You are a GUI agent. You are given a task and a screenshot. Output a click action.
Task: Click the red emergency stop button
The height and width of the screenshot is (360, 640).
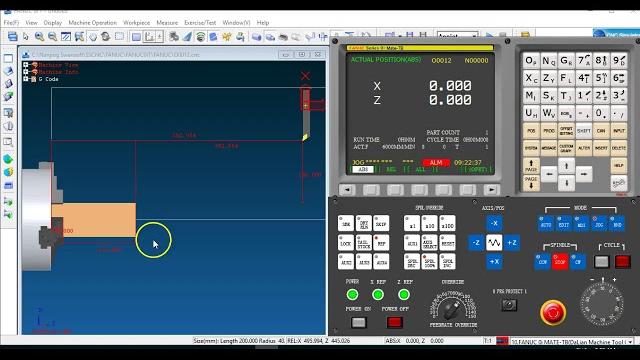tap(553, 313)
